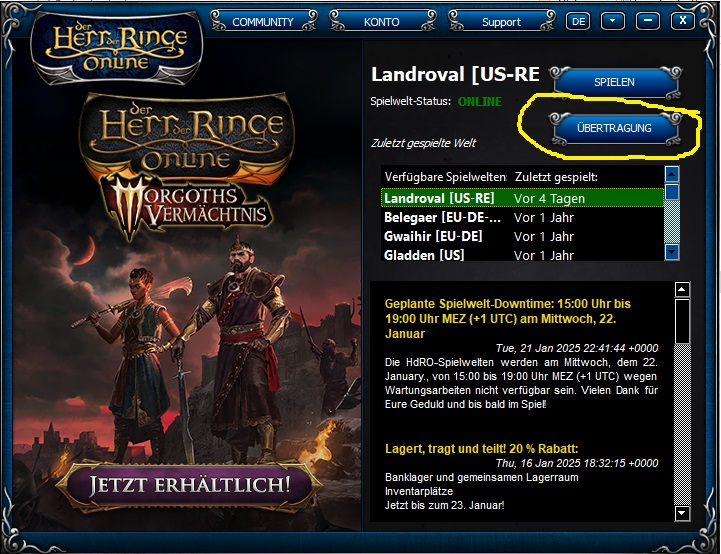Screen dimensions: 721x554
Task: Click the world list scroll-up arrow
Action: tap(672, 174)
